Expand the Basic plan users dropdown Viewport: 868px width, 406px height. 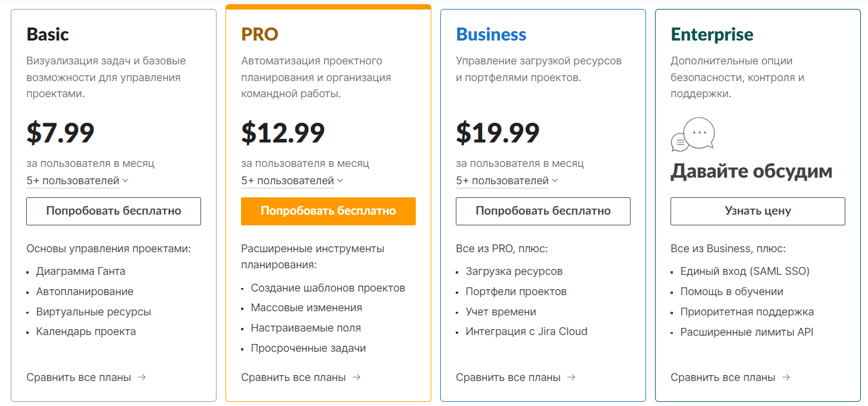pyautogui.click(x=78, y=181)
